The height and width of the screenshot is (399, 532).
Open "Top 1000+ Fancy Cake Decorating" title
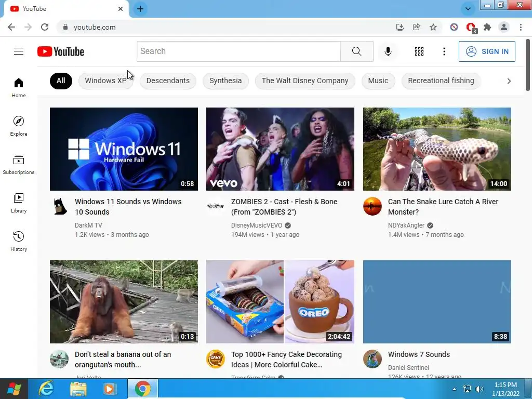pos(287,360)
